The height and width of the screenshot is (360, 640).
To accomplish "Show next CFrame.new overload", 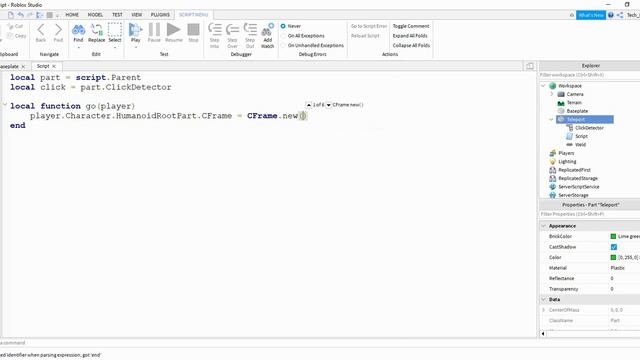I will coord(328,105).
